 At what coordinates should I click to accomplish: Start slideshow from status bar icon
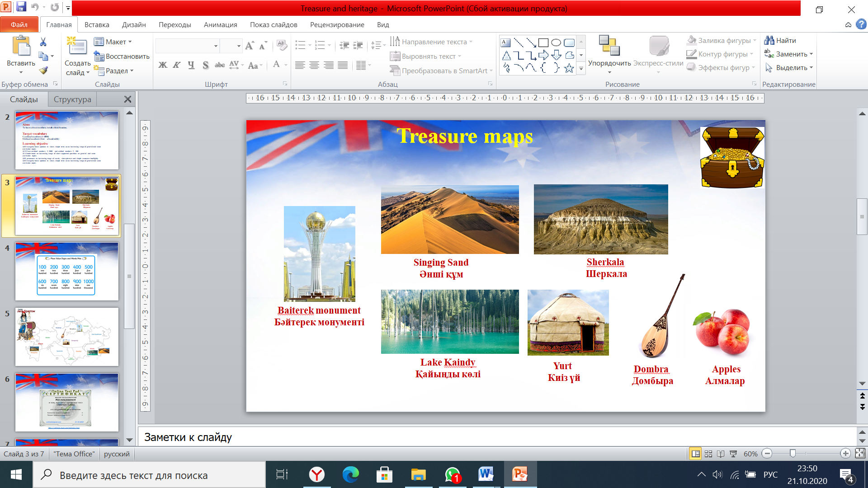pos(733,454)
